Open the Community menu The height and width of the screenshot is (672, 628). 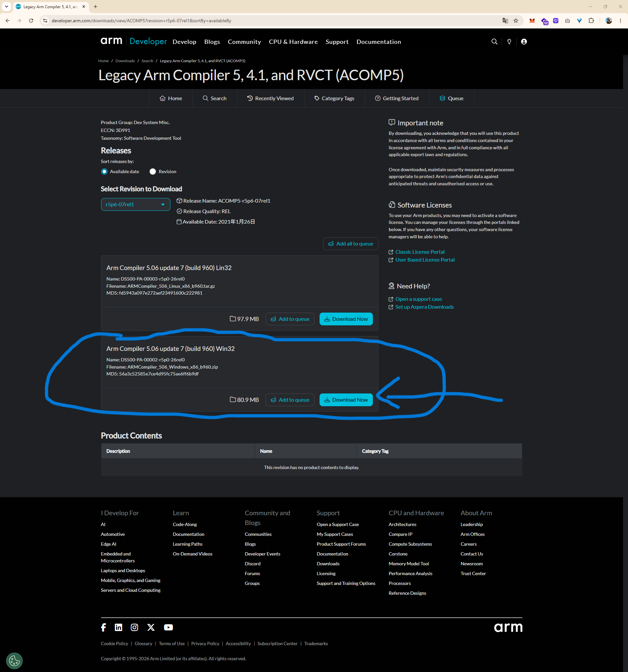[244, 42]
